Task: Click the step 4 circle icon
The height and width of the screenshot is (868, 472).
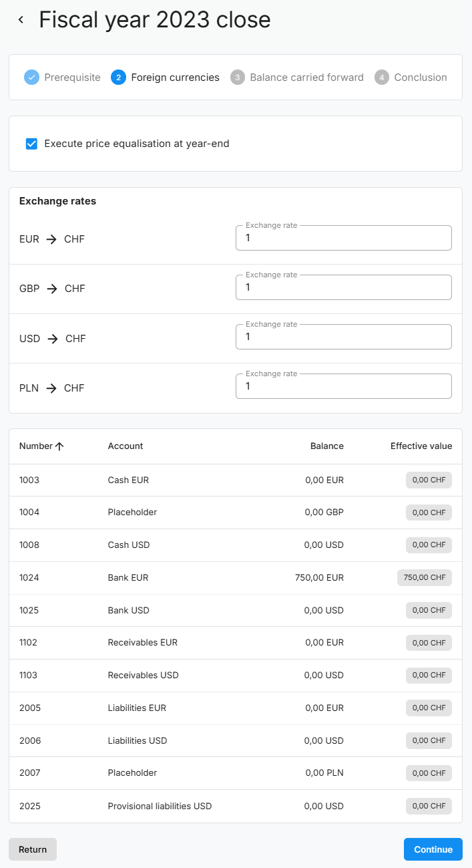Action: tap(381, 78)
